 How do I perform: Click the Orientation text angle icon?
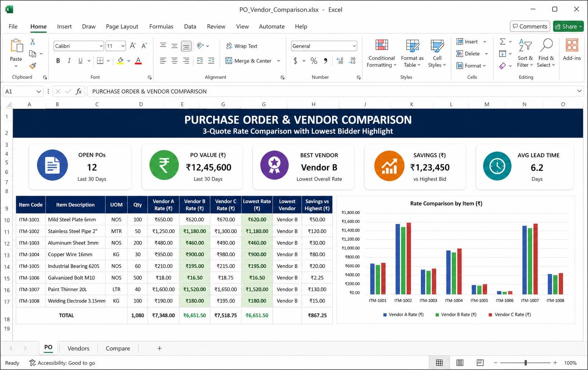coord(200,46)
